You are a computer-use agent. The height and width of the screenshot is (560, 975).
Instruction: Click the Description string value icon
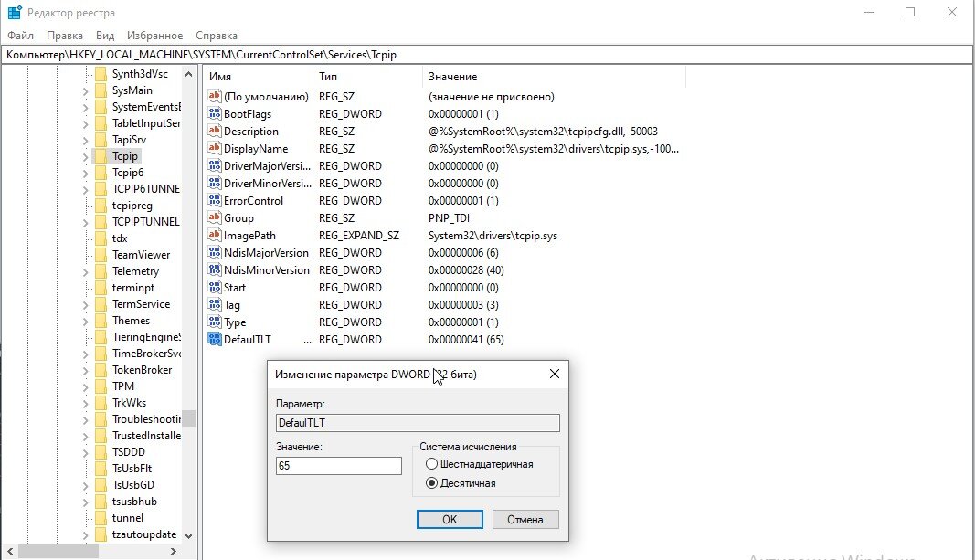coord(215,132)
